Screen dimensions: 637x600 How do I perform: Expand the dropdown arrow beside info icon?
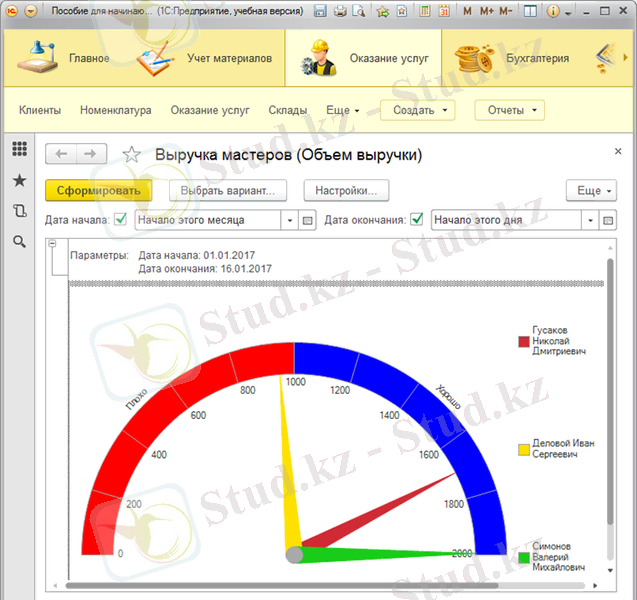click(568, 13)
